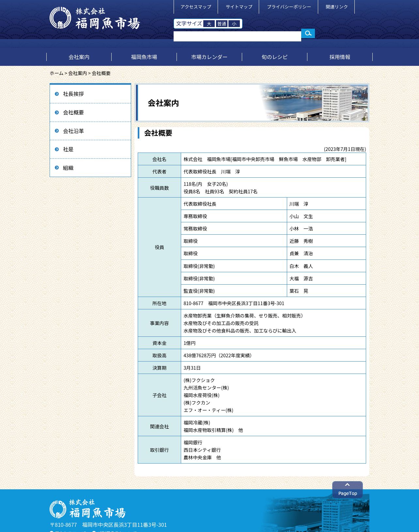Open 会社案内 main menu
The width and height of the screenshot is (419, 532).
(x=79, y=57)
